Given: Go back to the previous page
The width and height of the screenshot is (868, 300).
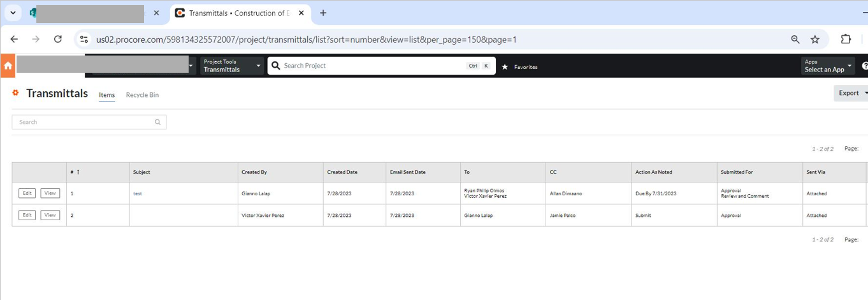Looking at the screenshot, I should 15,40.
